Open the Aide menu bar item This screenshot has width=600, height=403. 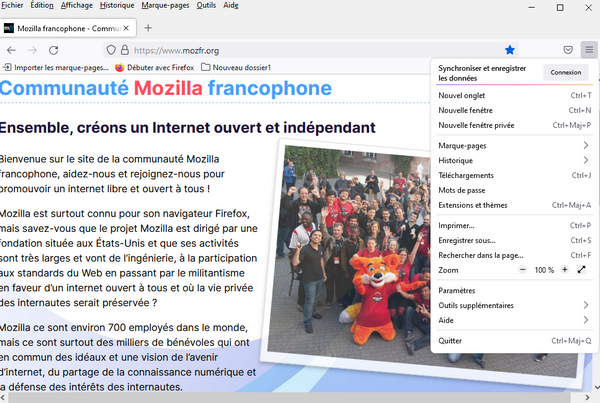tap(231, 5)
